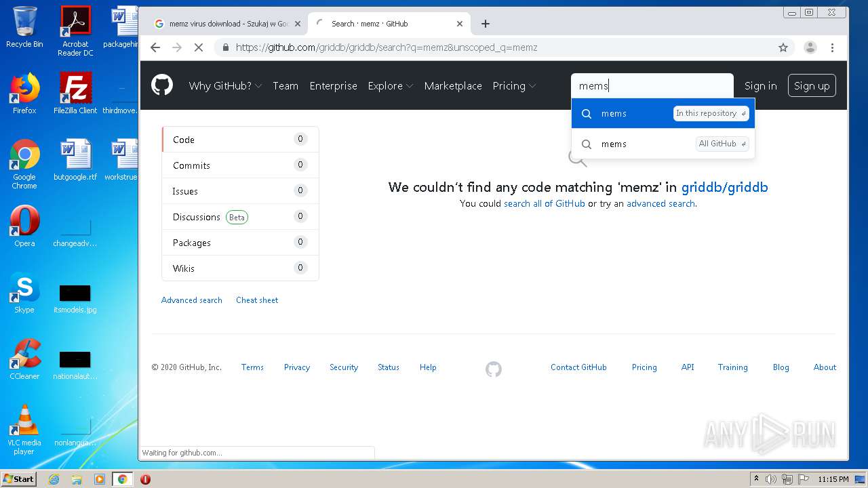Click the Chrome taskbar button

pyautogui.click(x=122, y=479)
